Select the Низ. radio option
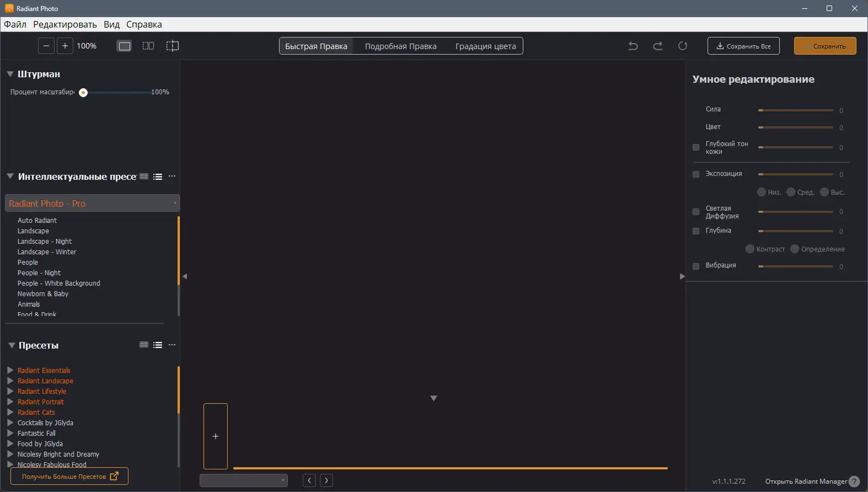868x492 pixels. pyautogui.click(x=762, y=192)
